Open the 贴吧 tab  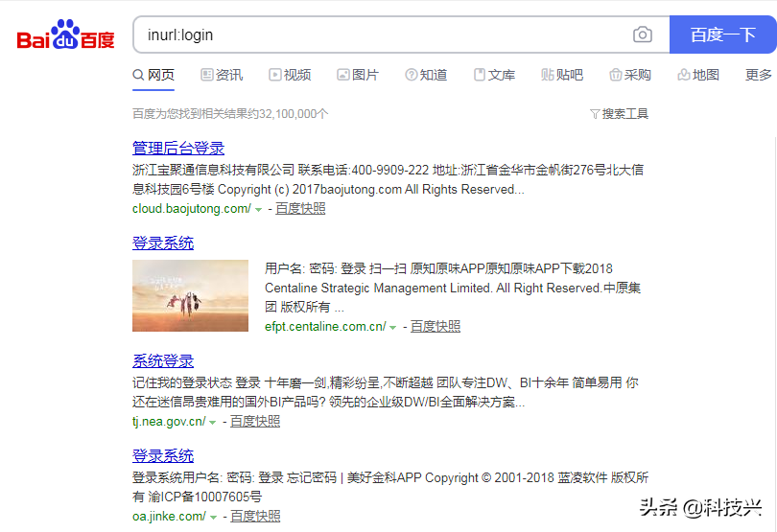point(562,75)
